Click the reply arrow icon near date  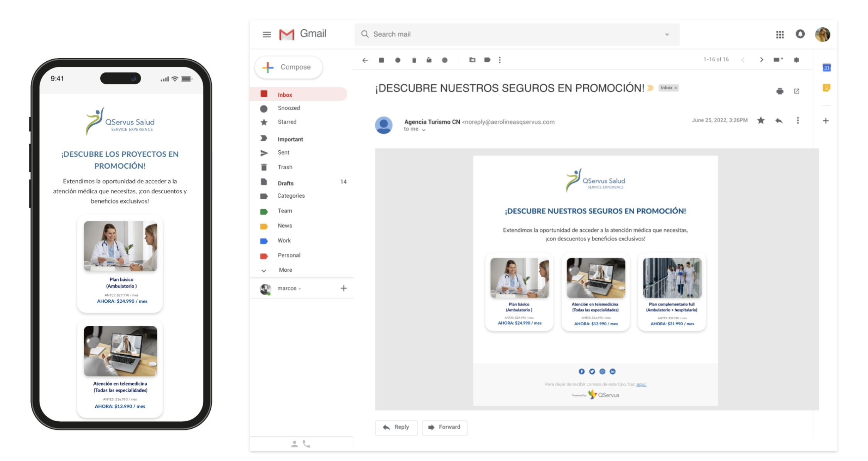coord(779,121)
